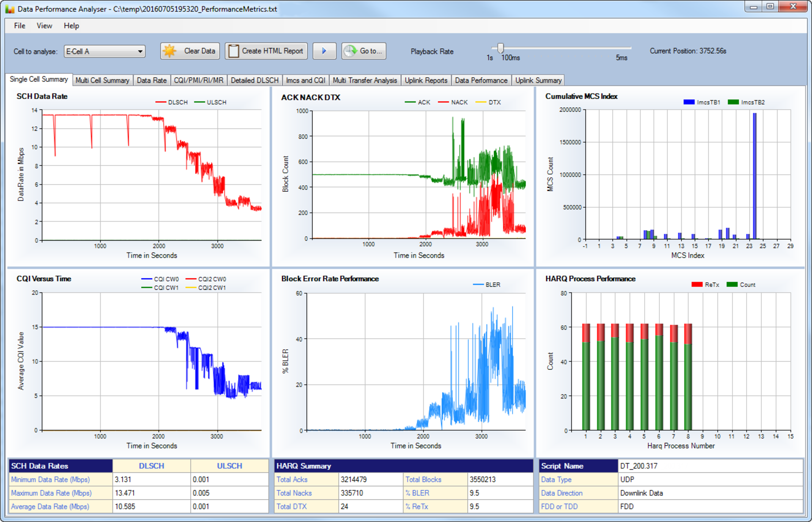The height and width of the screenshot is (522, 812).
Task: Open the View menu
Action: [x=44, y=26]
